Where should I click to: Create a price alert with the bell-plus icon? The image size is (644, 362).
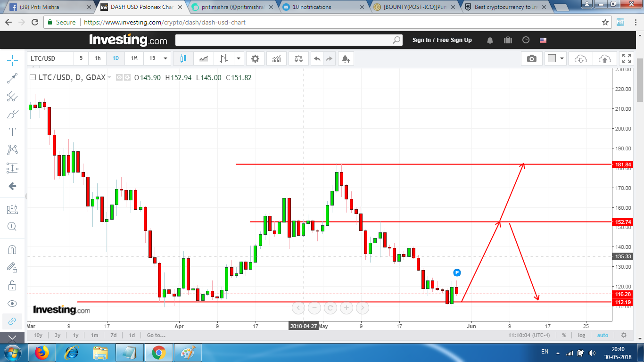pos(346,58)
